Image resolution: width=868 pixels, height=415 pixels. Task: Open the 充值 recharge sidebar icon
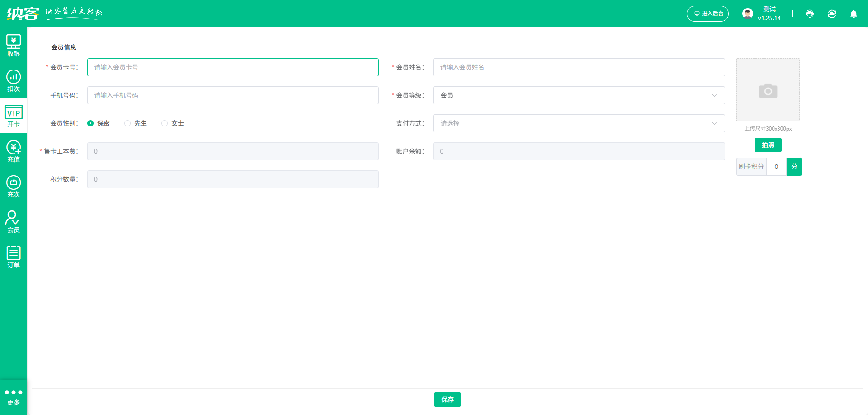[x=14, y=151]
